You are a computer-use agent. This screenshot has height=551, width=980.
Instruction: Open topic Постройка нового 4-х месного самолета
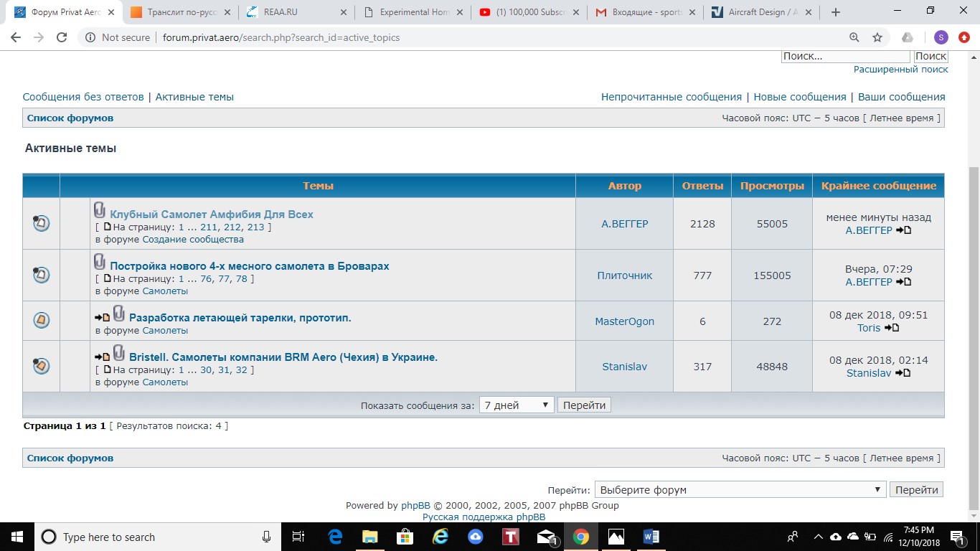pyautogui.click(x=250, y=266)
